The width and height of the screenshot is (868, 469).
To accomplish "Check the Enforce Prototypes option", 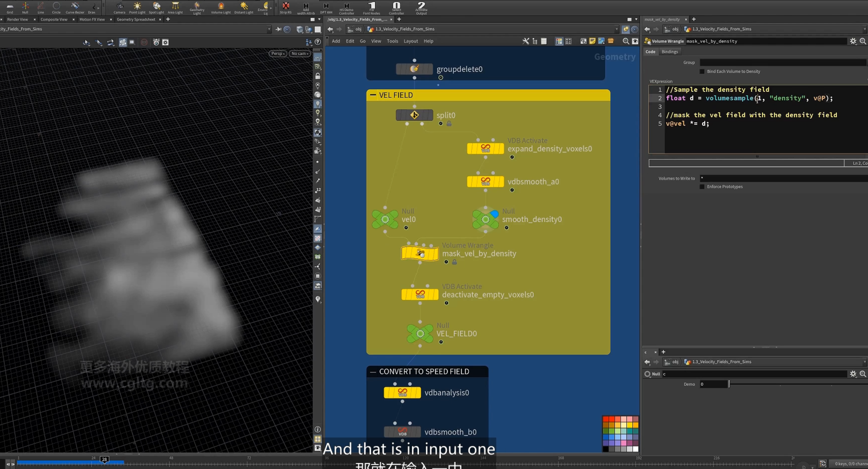I will [702, 187].
